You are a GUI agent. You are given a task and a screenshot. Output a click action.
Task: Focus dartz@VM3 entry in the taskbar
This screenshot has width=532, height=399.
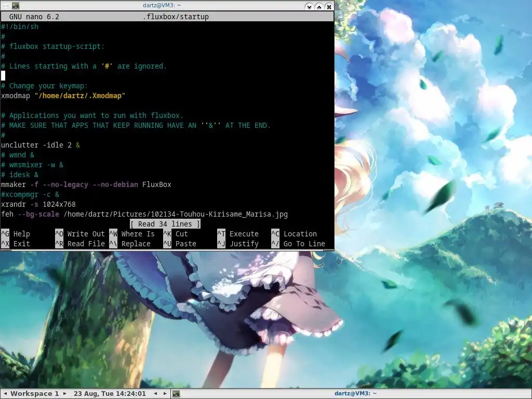(x=355, y=394)
